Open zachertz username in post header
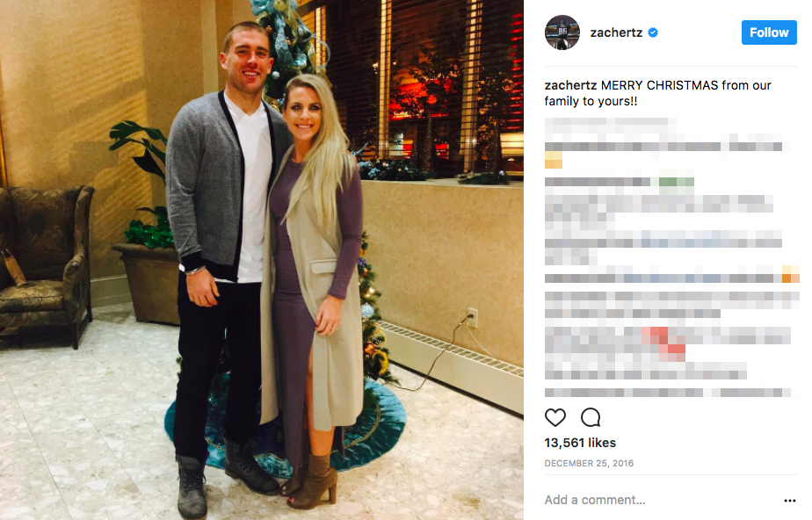 click(x=616, y=32)
